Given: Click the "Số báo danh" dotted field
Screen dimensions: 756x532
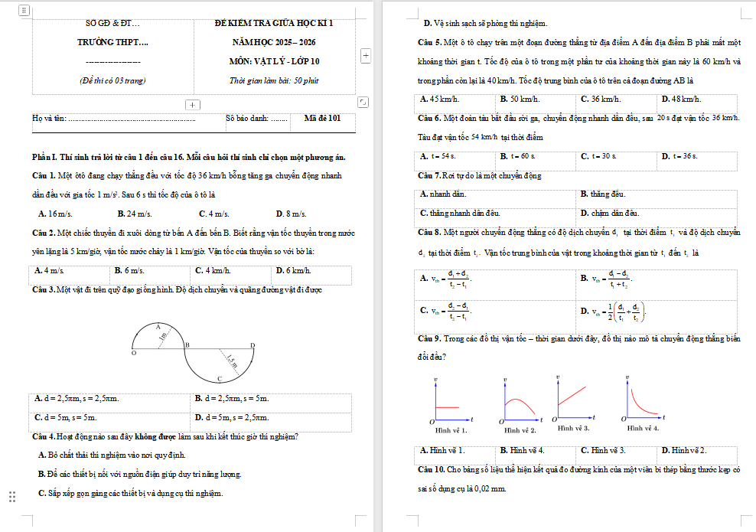Looking at the screenshot, I should (279, 119).
